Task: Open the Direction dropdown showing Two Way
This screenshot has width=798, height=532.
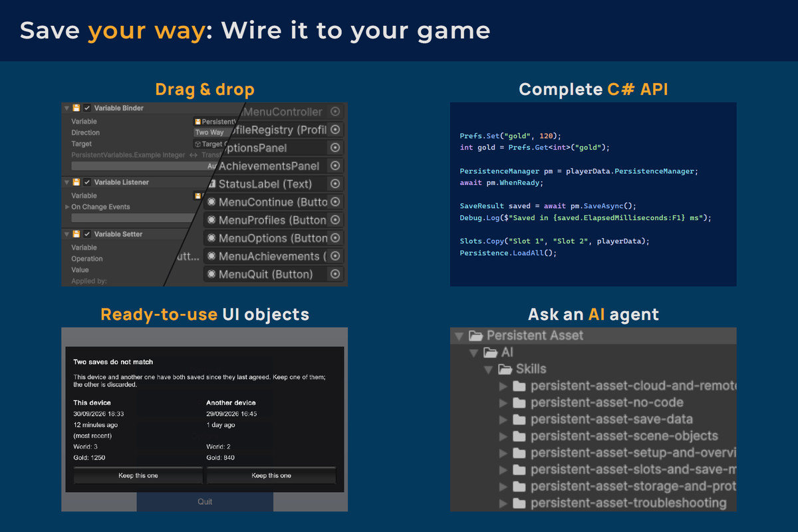Action: (211, 132)
